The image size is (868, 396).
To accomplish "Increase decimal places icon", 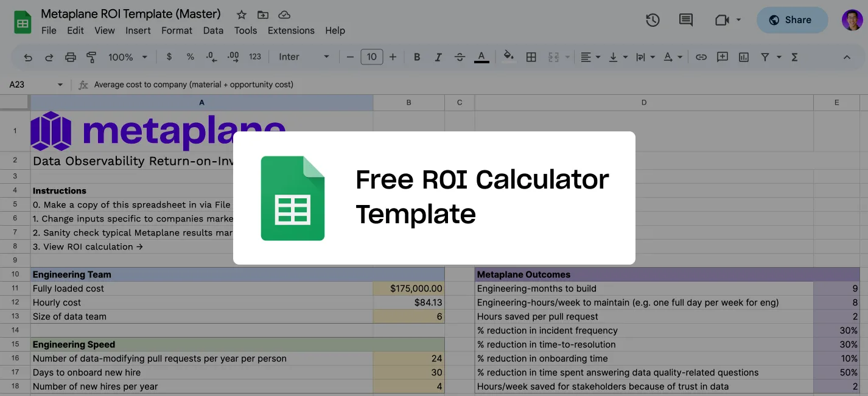I will [x=233, y=57].
